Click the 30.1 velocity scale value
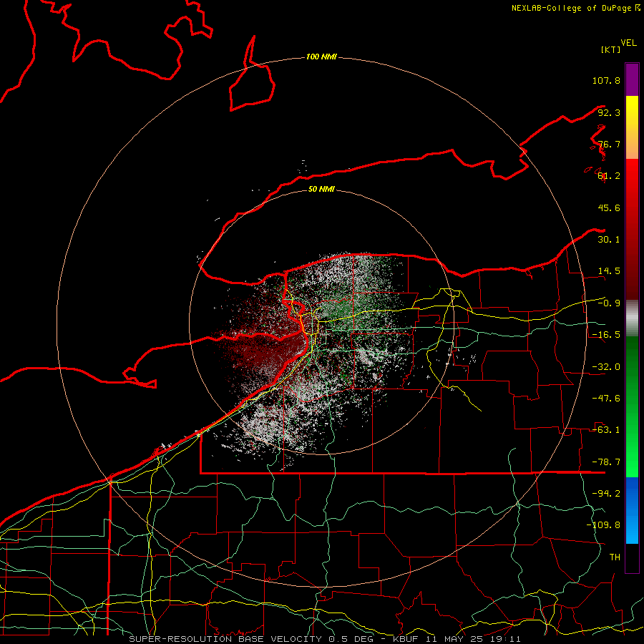The image size is (644, 644). pos(609,240)
